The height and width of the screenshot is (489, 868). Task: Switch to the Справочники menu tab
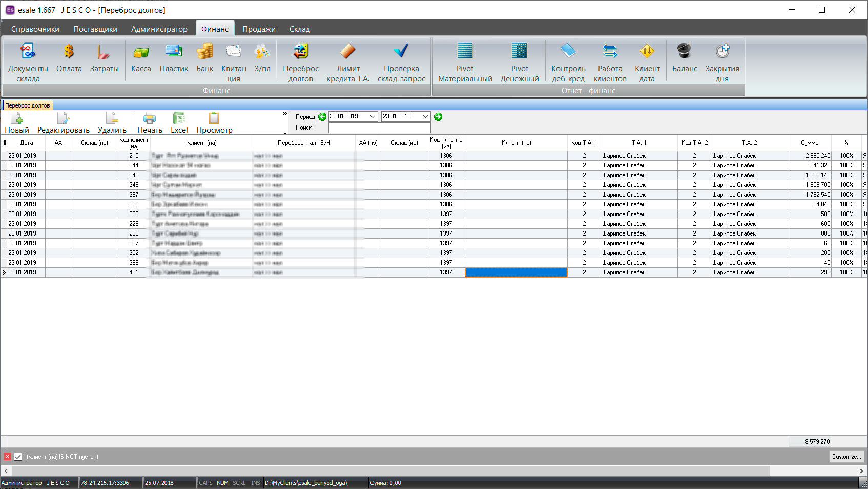click(35, 29)
